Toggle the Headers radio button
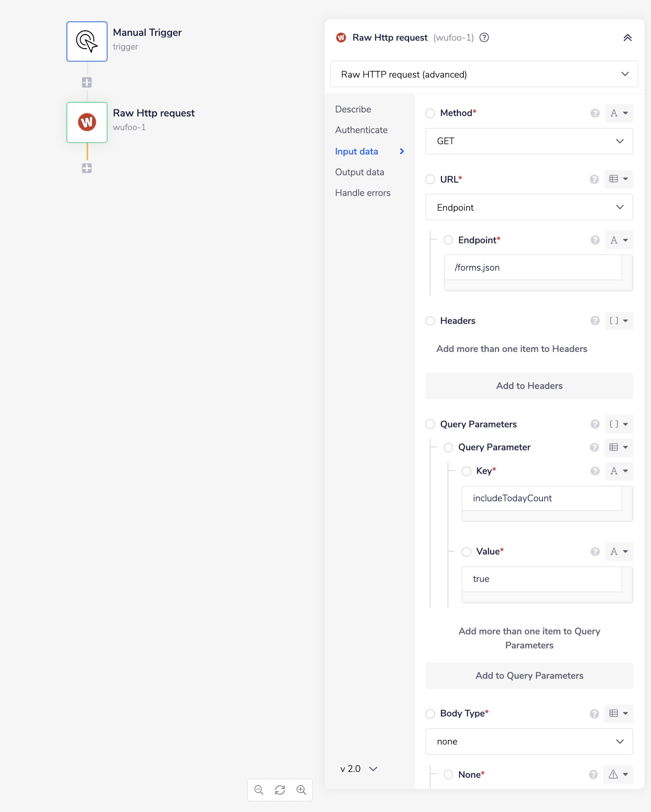Screen dimensions: 651x812 (430, 321)
